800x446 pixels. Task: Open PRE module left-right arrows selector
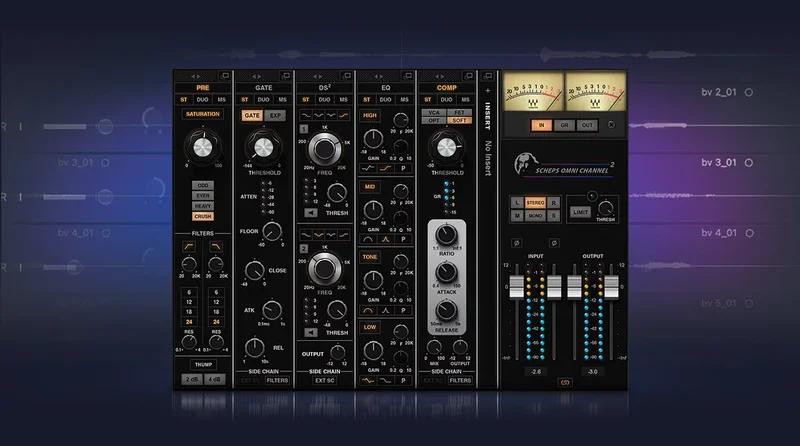click(x=196, y=77)
